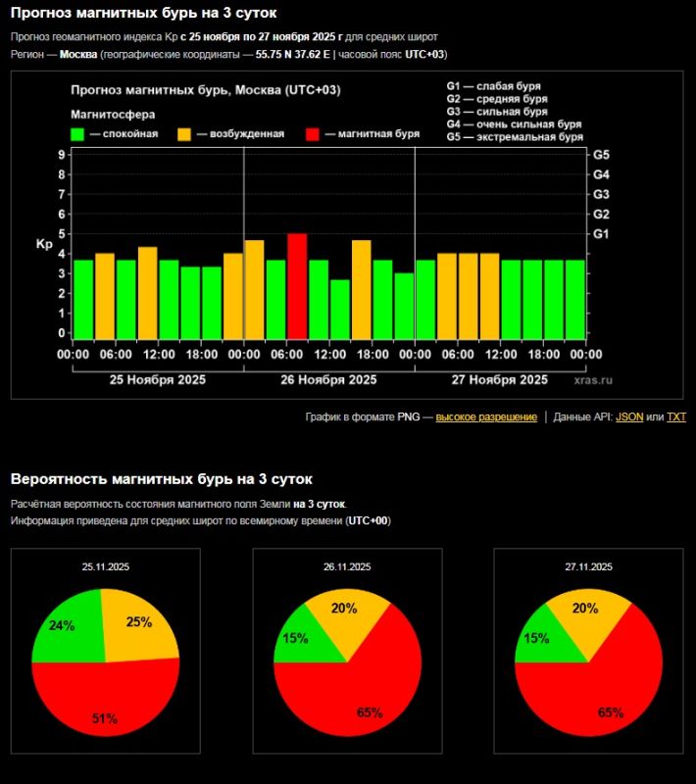Click the green спокойная legend swatch
The image size is (696, 784).
pyautogui.click(x=78, y=134)
